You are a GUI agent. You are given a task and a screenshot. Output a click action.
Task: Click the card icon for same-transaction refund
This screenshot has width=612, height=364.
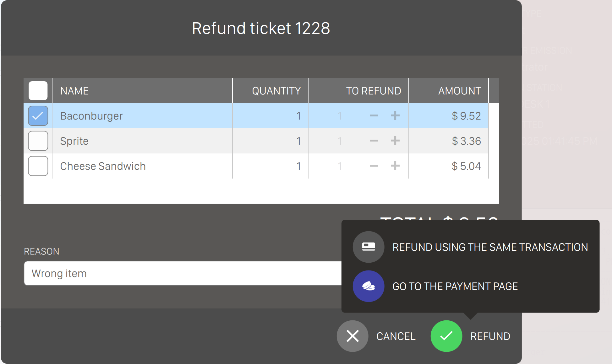369,247
